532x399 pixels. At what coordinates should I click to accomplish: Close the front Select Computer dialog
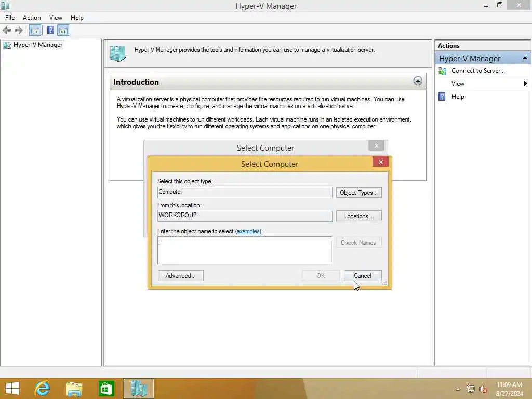(x=380, y=162)
